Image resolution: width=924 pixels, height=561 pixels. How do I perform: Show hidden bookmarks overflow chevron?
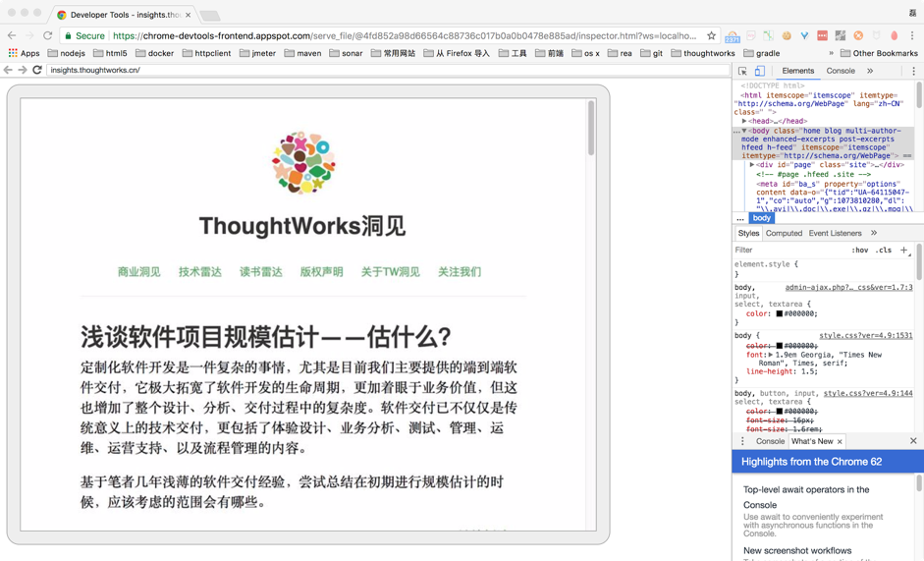(x=832, y=53)
